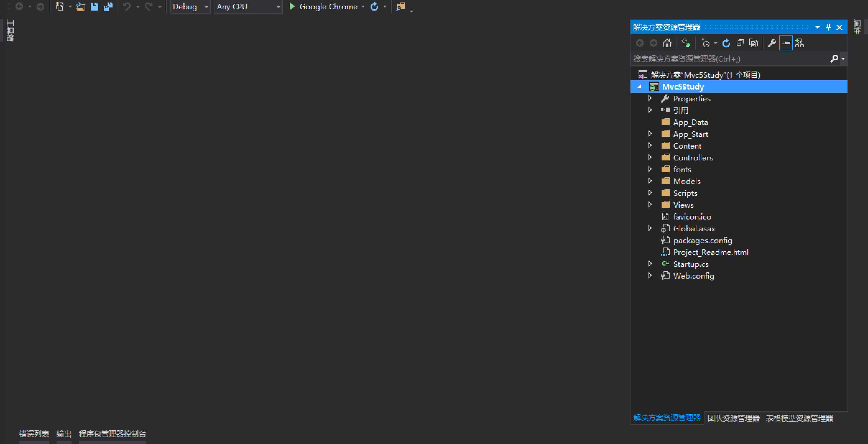Click the Navigate Forward arrow in main toolbar
Screen dimensions: 868x444
40,7
